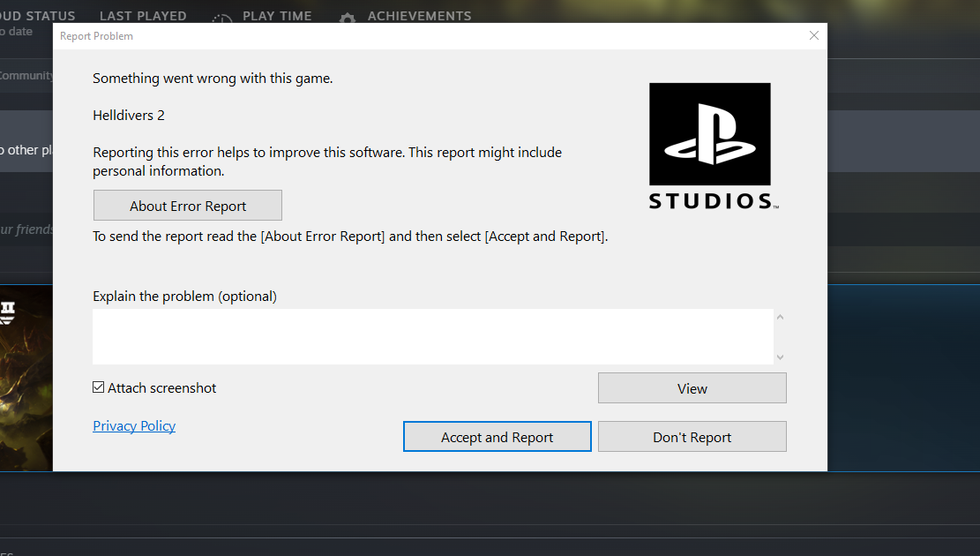Click the Achievements gear icon in Steam
Viewport: 980px width, 556px height.
click(348, 19)
